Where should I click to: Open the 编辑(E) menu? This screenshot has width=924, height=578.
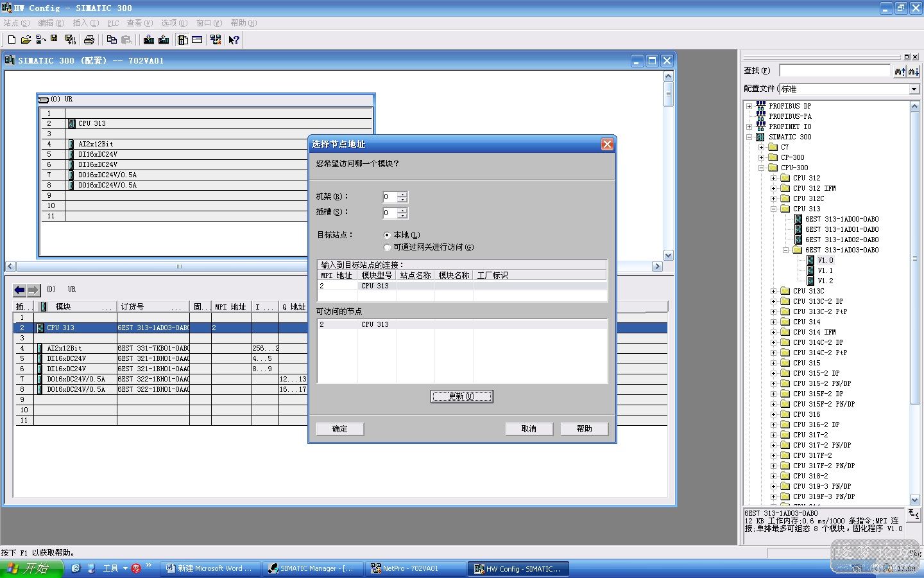pos(51,23)
